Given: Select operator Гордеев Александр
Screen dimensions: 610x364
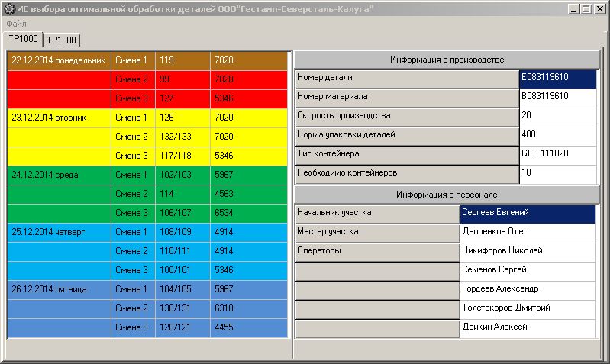Looking at the screenshot, I should pyautogui.click(x=528, y=291).
